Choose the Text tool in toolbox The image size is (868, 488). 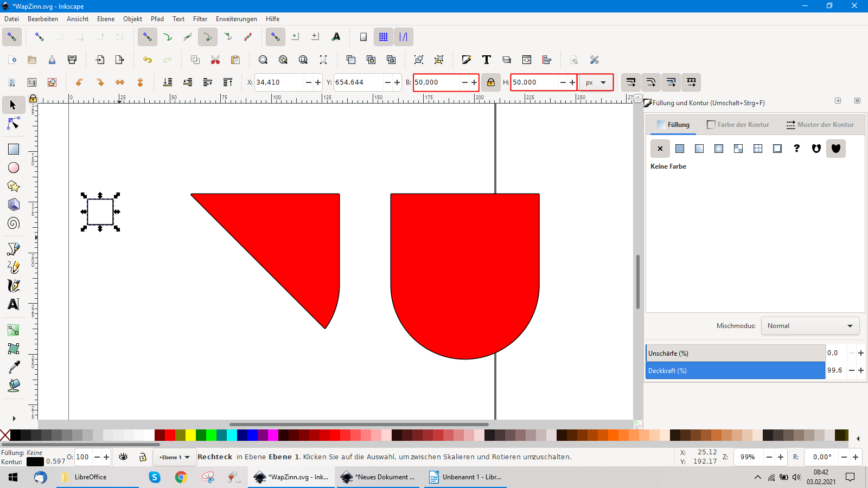[14, 304]
